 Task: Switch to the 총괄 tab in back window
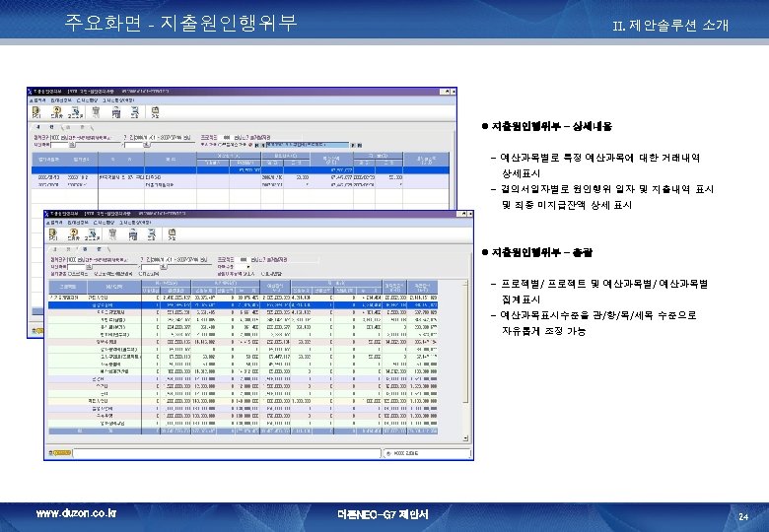pyautogui.click(x=76, y=128)
